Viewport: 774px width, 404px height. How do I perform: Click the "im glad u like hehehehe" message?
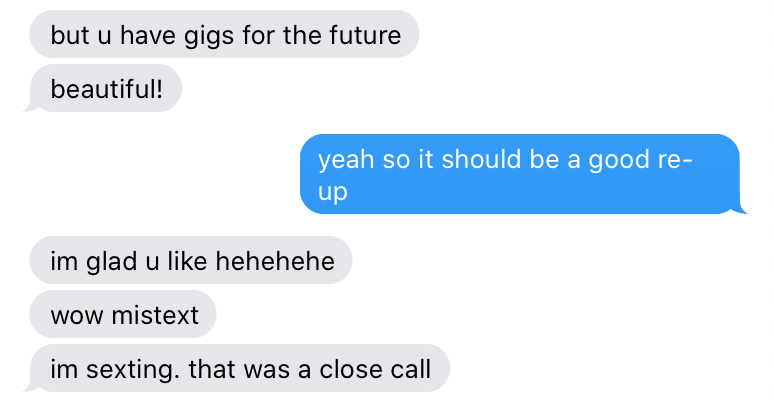[191, 260]
